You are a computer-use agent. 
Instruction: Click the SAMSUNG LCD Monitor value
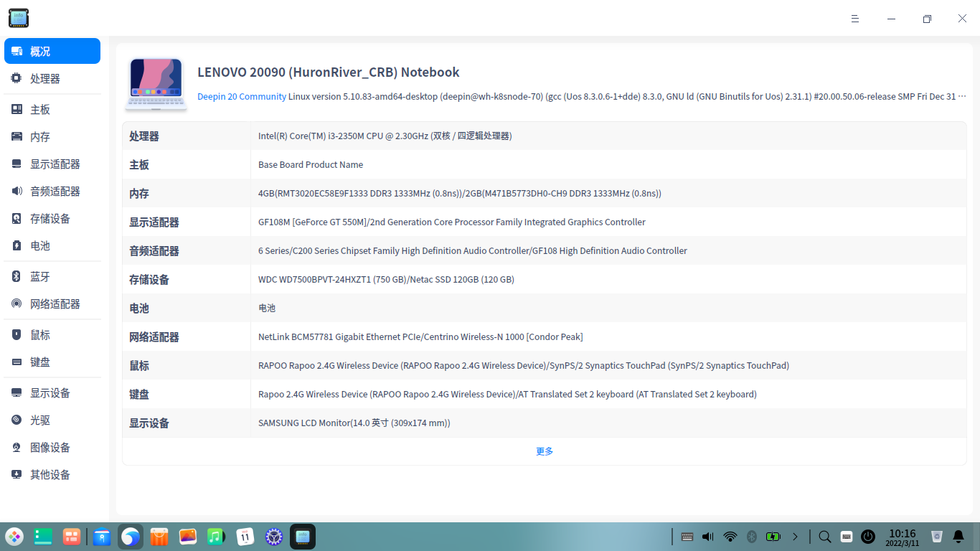354,423
